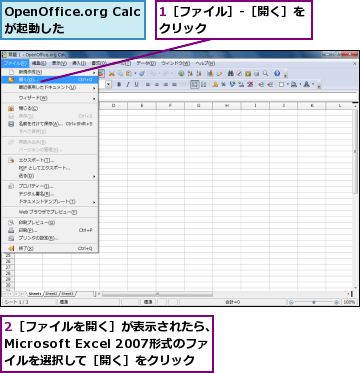Toggle Justified alignment
The height and width of the screenshot is (373, 360).
coord(174,85)
